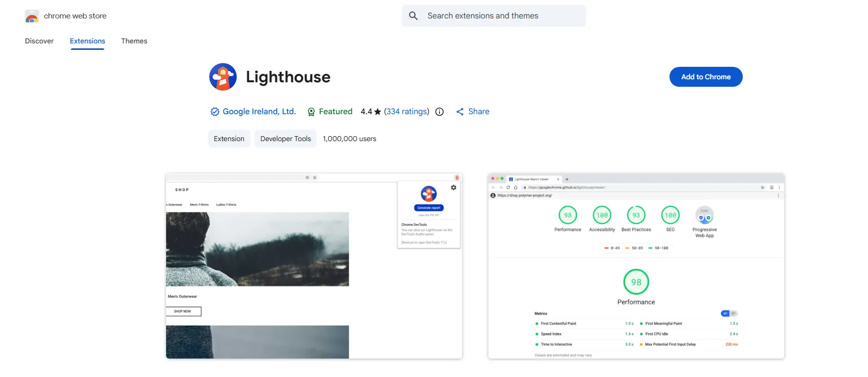
Task: Click the 4.4 rating value
Action: [x=366, y=112]
